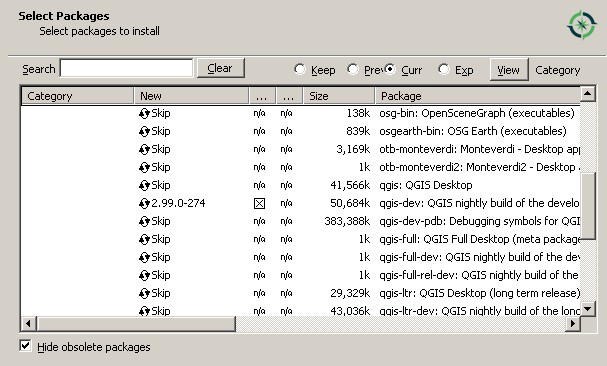Click the cycle icon for qgis-dev-pdb row
Screen dimensions: 607x366
(144, 222)
